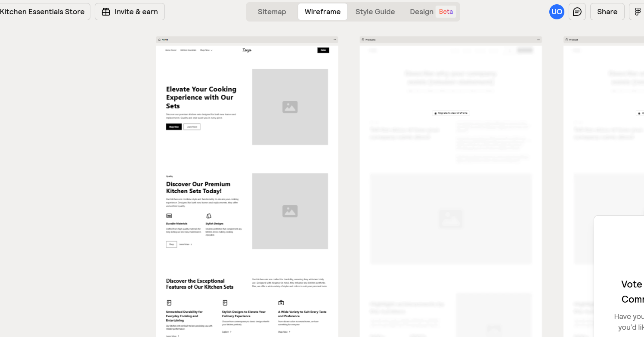Click the Logo in wireframe navbar

(247, 50)
